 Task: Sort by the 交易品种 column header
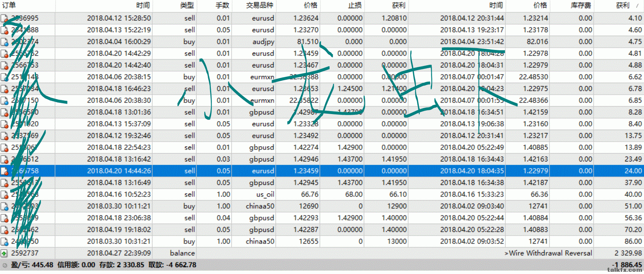260,5
